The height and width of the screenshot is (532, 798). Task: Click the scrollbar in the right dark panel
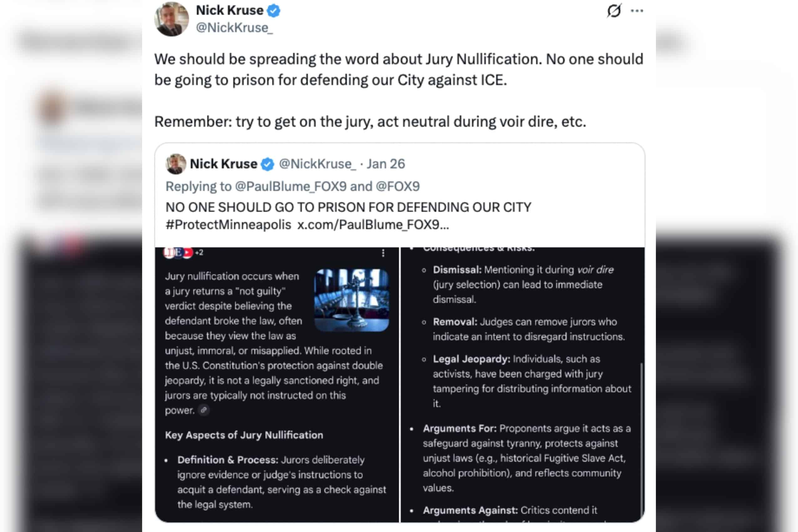tap(641, 434)
